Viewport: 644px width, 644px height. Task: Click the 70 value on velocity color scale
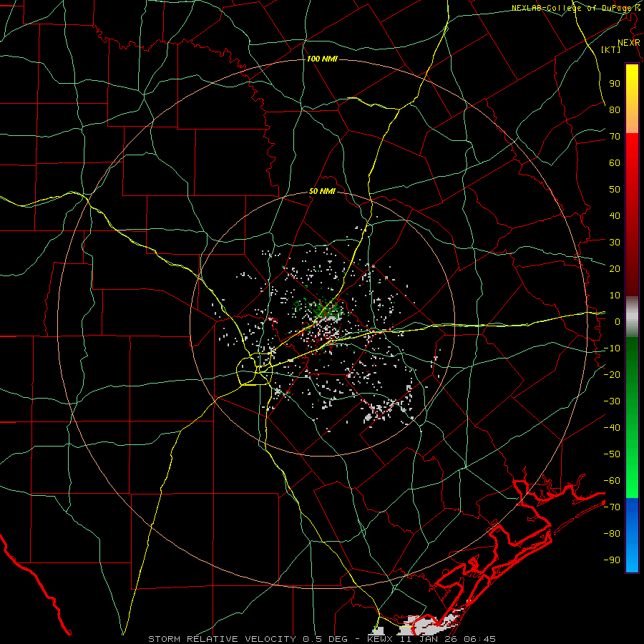click(x=615, y=137)
